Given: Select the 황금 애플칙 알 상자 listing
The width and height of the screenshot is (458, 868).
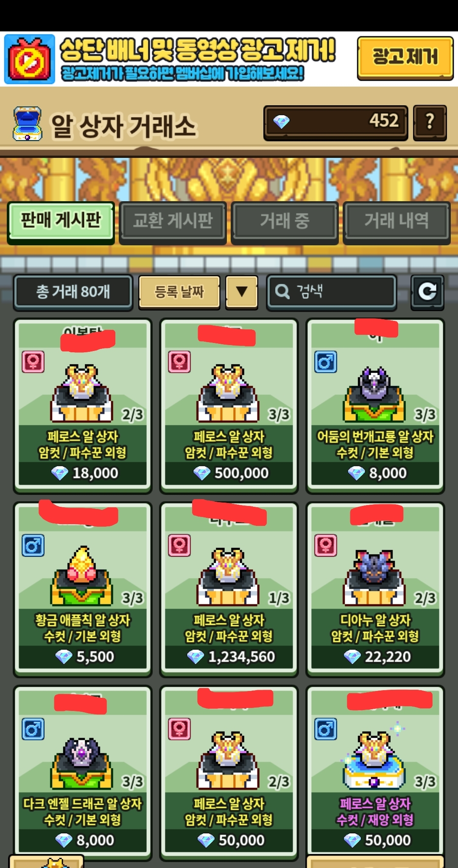Looking at the screenshot, I should (x=83, y=589).
